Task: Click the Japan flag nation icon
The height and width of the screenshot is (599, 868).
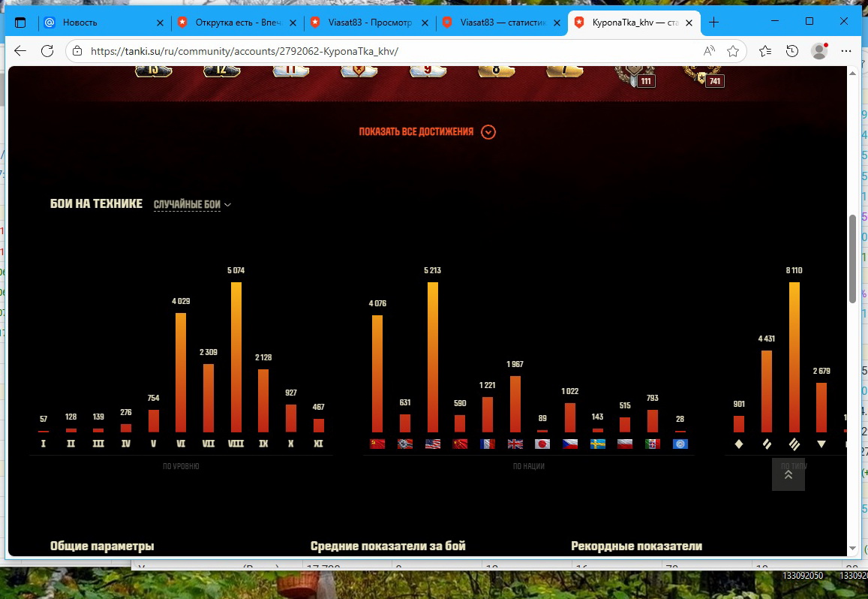Action: coord(542,444)
